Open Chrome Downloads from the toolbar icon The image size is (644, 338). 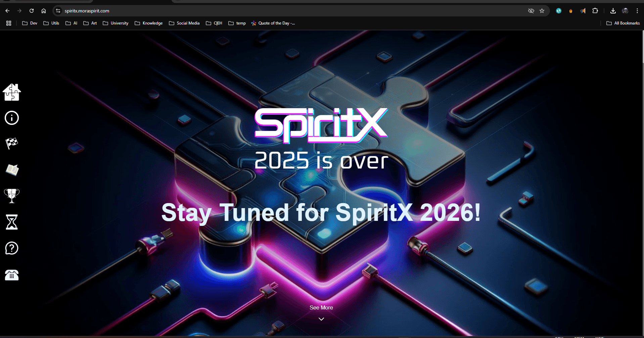[x=613, y=11]
